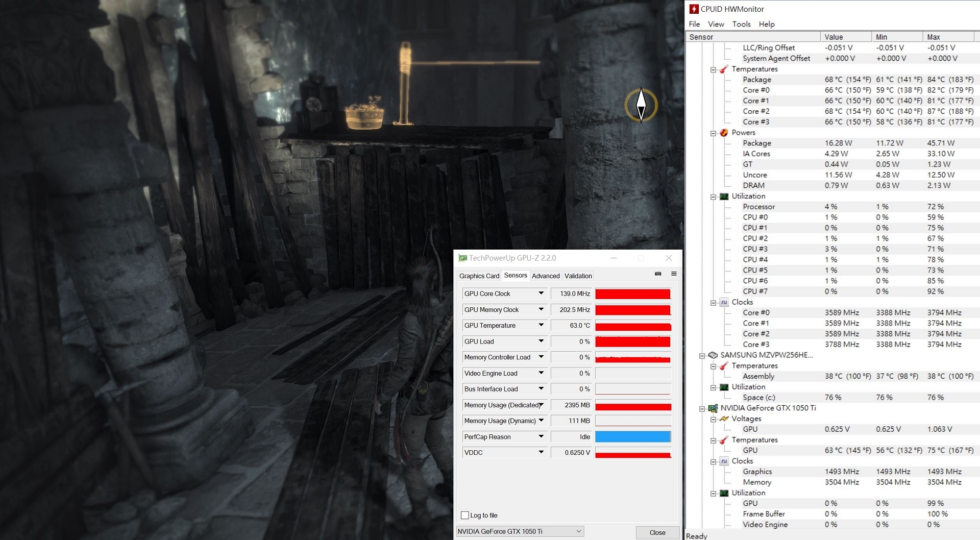980x540 pixels.
Task: Click the SAMSUNG Temperatures thermometer icon
Action: tap(724, 366)
